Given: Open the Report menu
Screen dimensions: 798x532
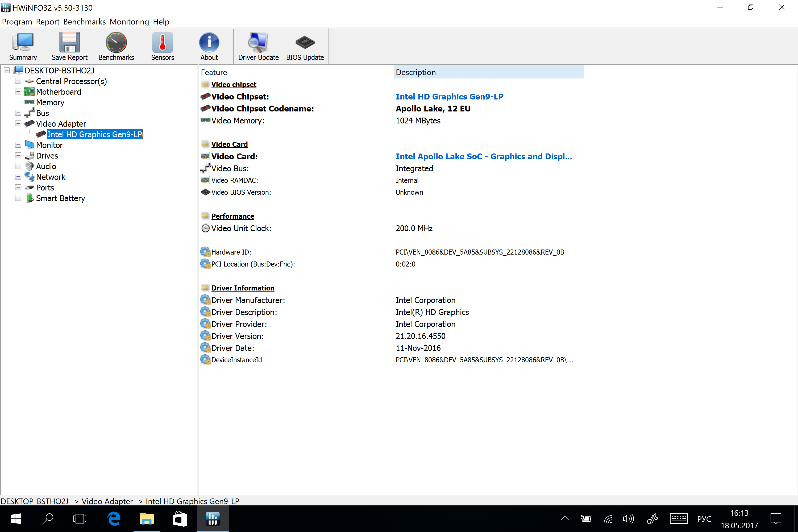Looking at the screenshot, I should (x=48, y=22).
